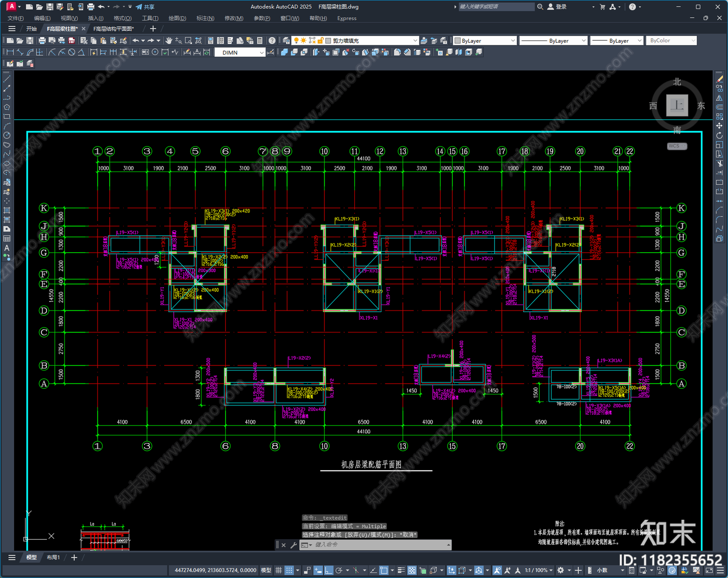This screenshot has height=578, width=728.
Task: Click the 登录 sign-in button
Action: click(557, 7)
